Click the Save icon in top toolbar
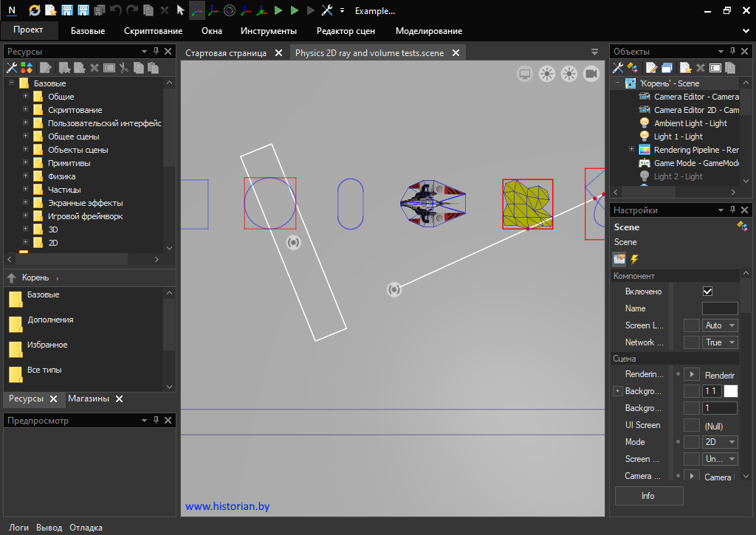This screenshot has width=756, height=535. [67, 10]
